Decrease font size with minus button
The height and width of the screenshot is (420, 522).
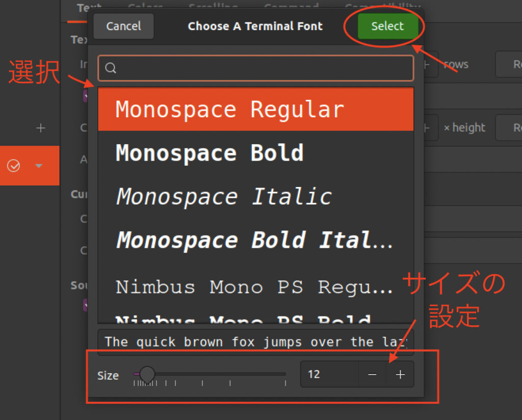tap(373, 375)
